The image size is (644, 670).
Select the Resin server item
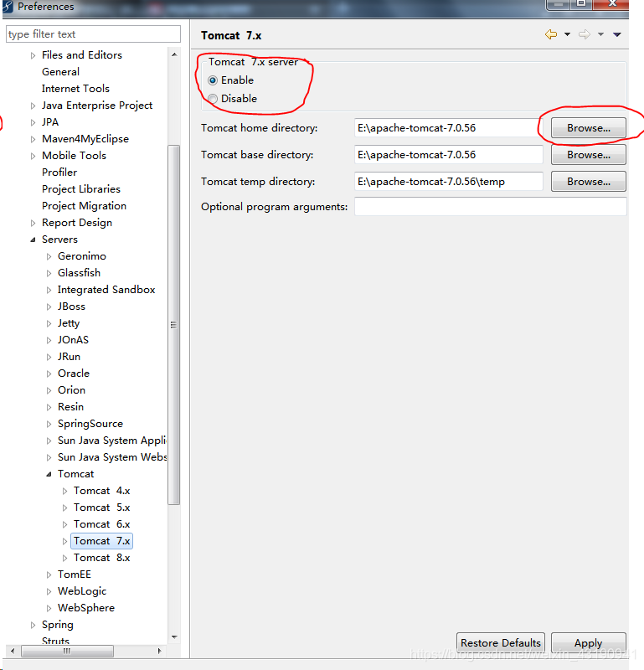(70, 407)
